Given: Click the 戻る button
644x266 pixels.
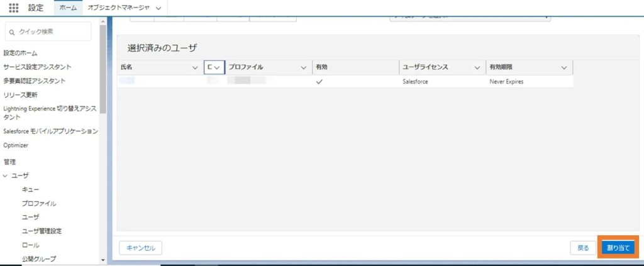Looking at the screenshot, I should pos(583,248).
